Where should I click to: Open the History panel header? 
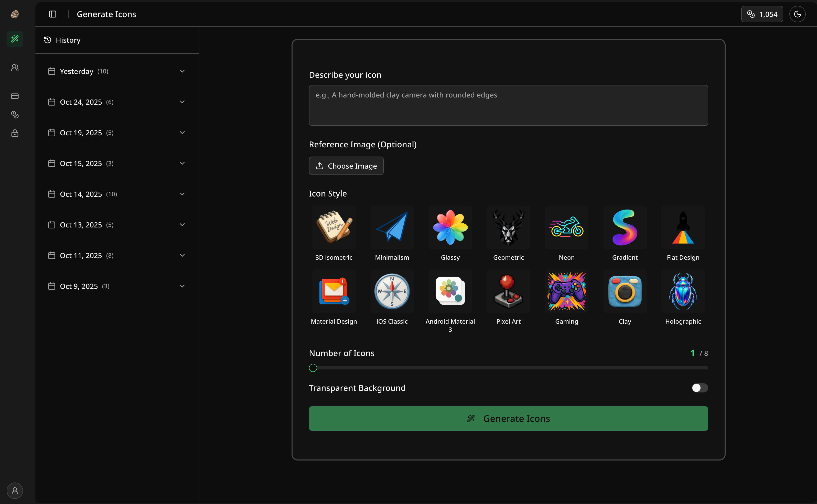(x=68, y=40)
